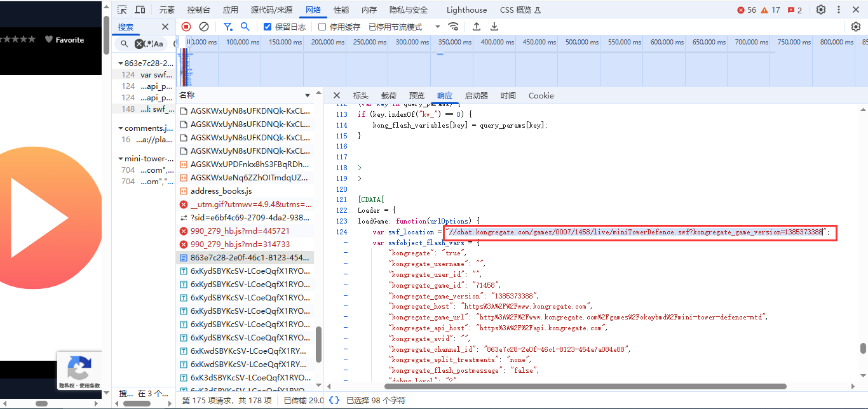Enable the 停用缓存 checkbox
This screenshot has width=868, height=409.
[322, 27]
